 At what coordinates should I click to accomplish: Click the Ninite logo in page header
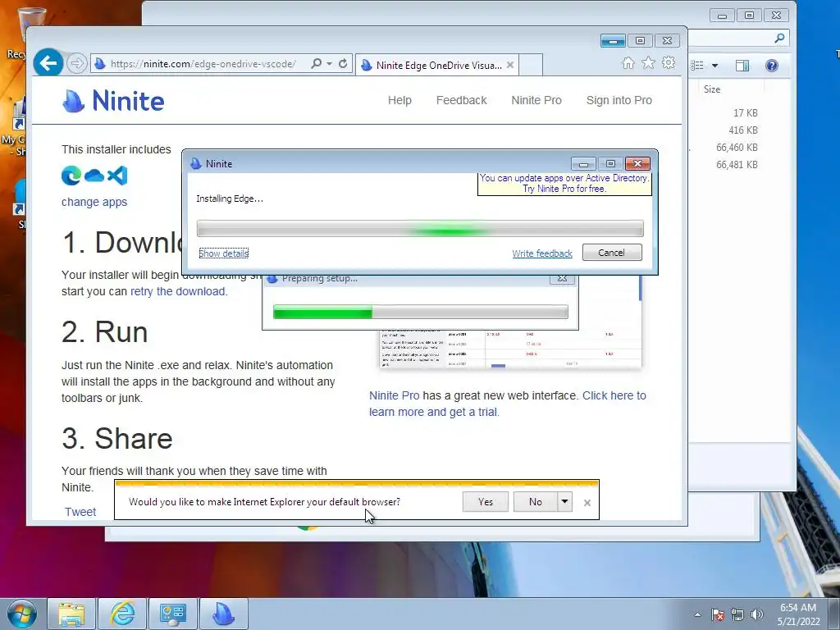click(x=113, y=101)
